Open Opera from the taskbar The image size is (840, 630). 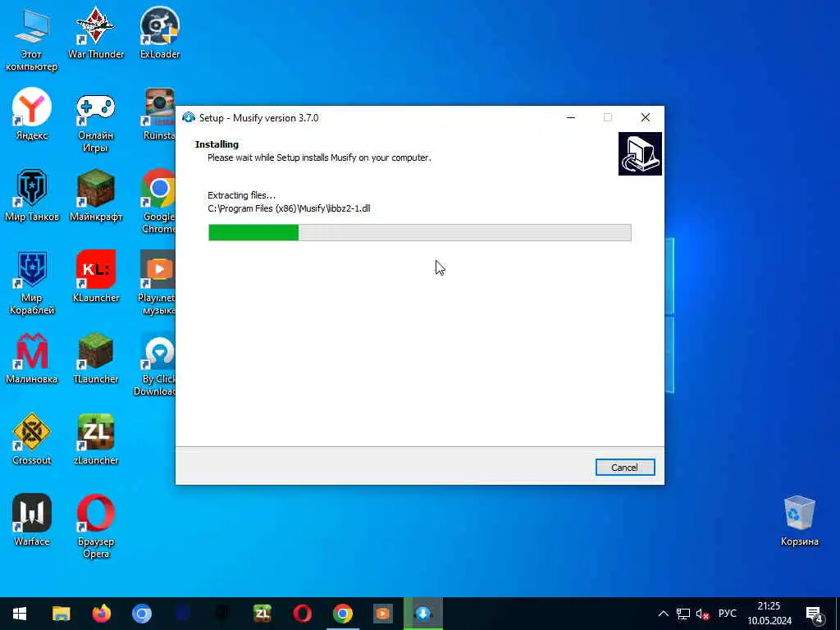(303, 614)
